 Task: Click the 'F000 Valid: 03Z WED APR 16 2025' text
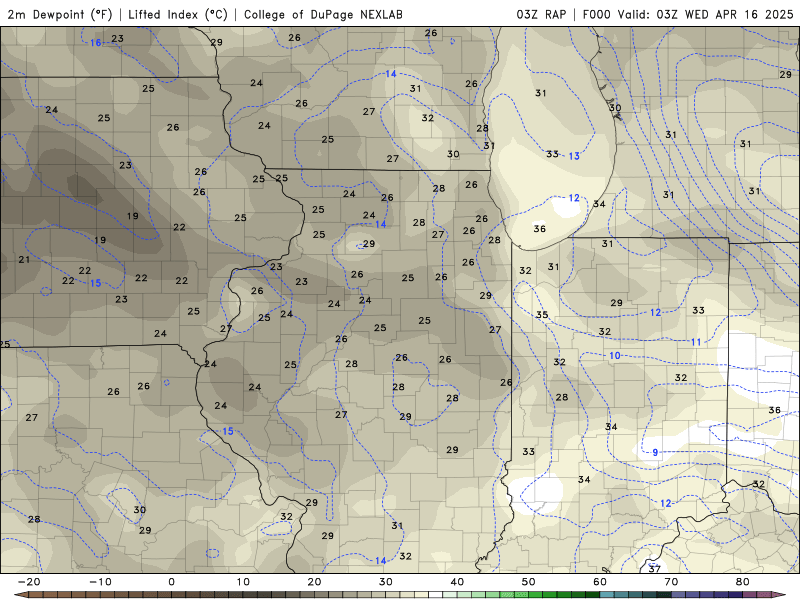688,14
